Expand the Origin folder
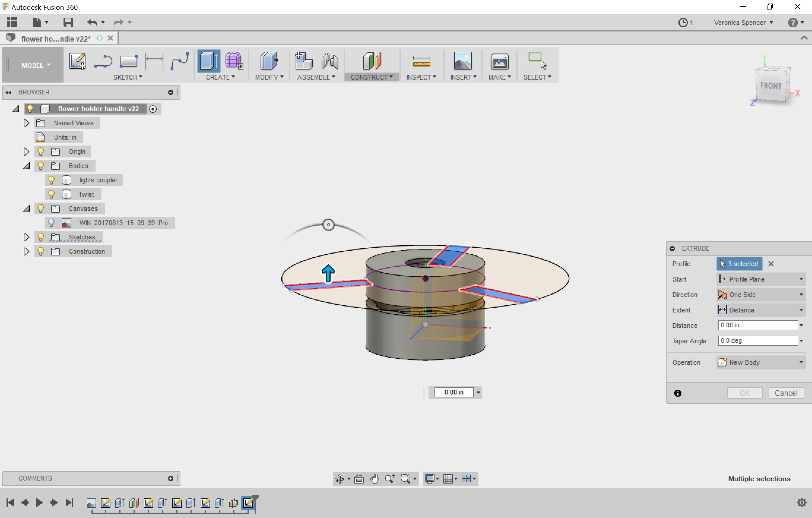The width and height of the screenshot is (812, 518). pyautogui.click(x=26, y=151)
